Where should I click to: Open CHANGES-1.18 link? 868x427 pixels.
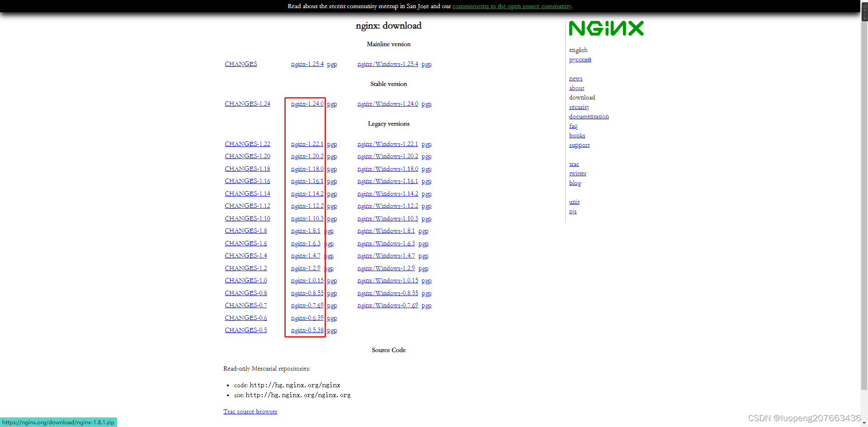coord(247,169)
